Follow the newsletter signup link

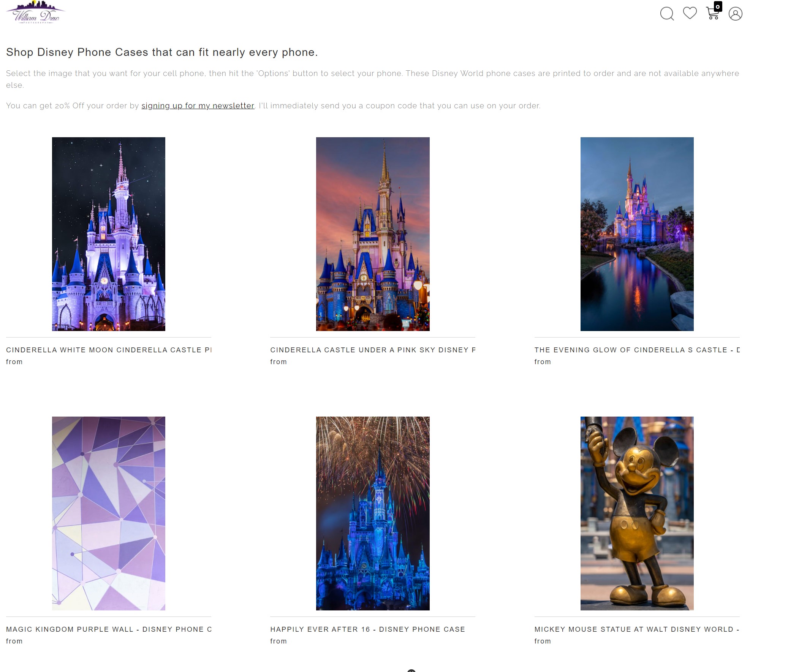(198, 106)
